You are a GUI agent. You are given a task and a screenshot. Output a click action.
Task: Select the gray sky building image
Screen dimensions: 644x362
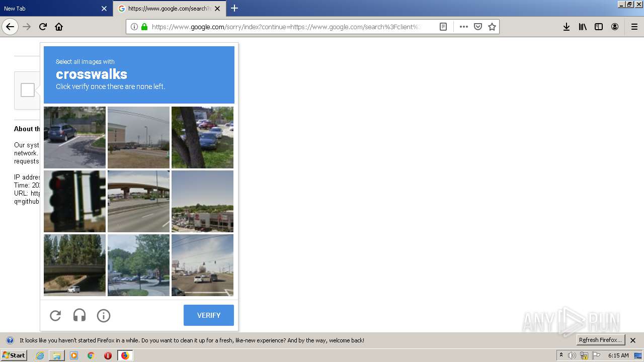pos(138,137)
